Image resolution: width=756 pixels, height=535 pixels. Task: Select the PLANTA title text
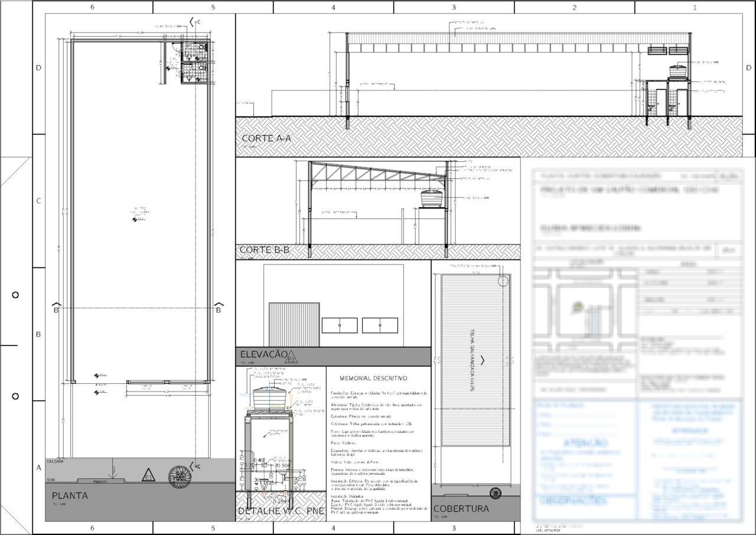point(70,496)
